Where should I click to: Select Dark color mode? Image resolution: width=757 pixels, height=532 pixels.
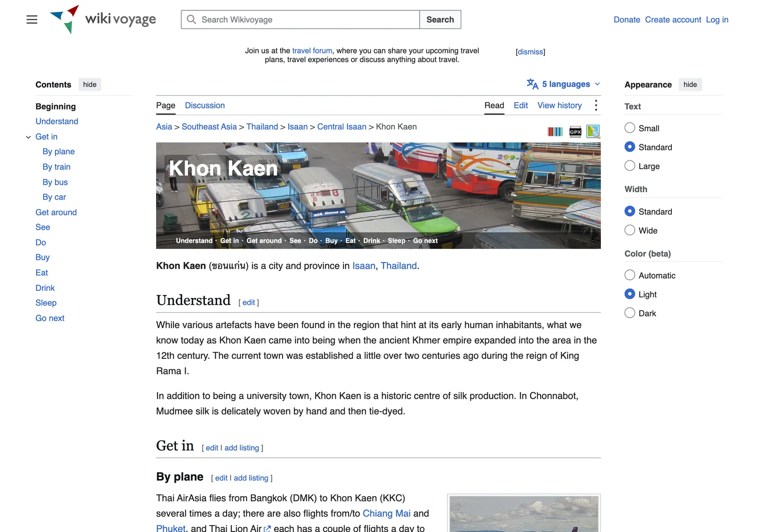pyautogui.click(x=630, y=313)
